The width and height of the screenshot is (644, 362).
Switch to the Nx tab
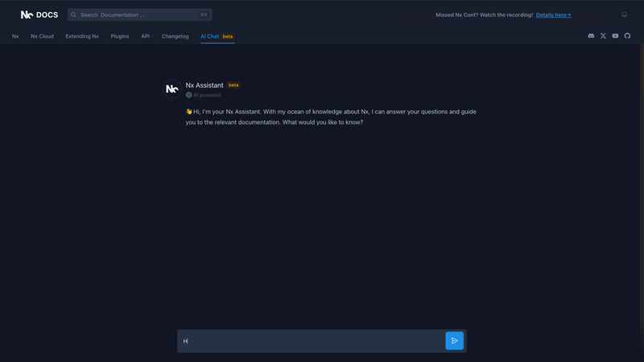coord(15,36)
